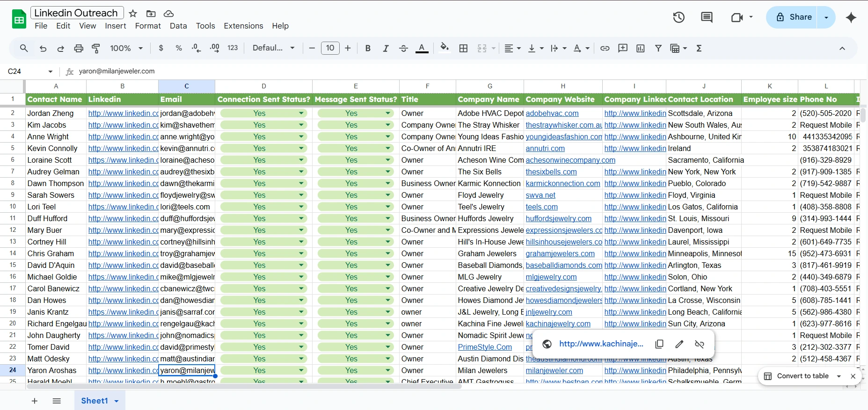Click the insert link icon in toolbar
The image size is (868, 410).
605,48
